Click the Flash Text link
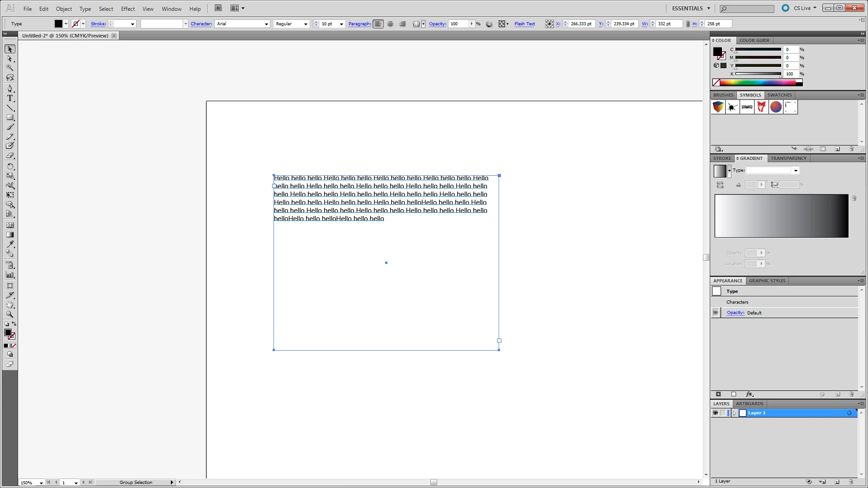The image size is (868, 488). 524,24
